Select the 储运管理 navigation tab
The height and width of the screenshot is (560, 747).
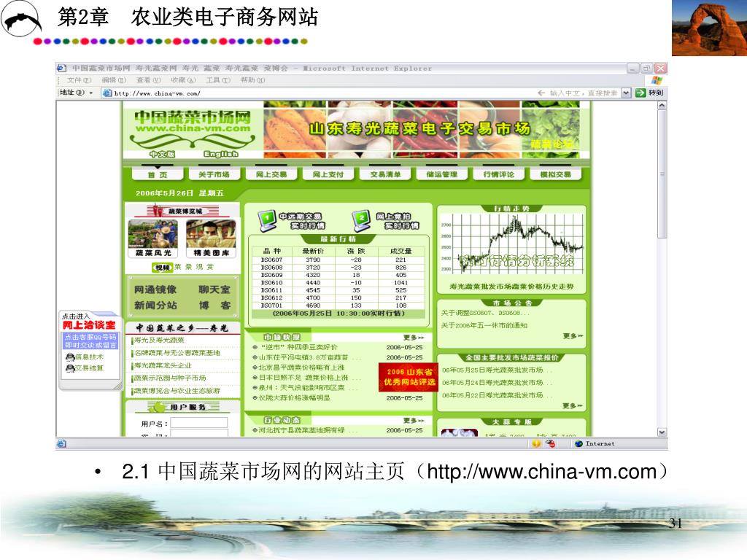coord(441,175)
